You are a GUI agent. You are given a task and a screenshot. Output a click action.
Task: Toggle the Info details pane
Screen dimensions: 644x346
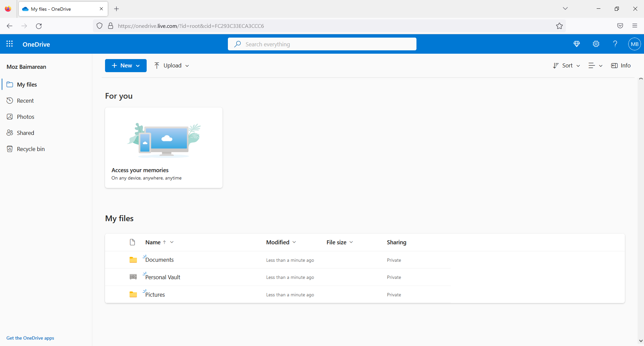621,65
